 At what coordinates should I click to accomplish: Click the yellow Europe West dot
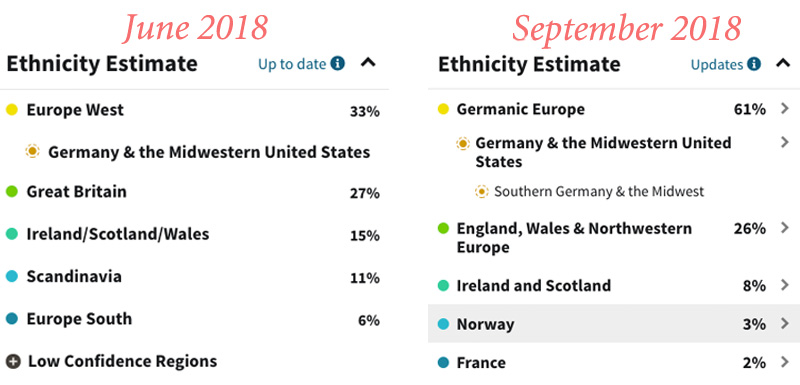tap(12, 110)
